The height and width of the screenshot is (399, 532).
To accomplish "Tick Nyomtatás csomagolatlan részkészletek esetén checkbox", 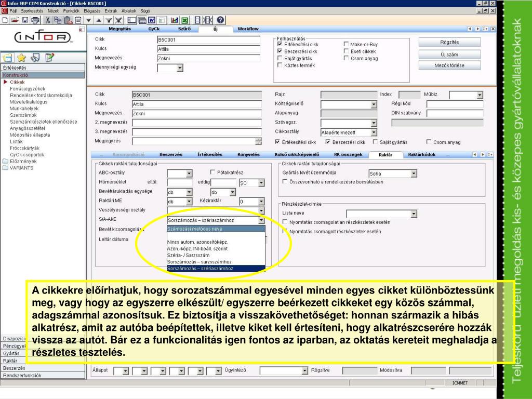I will [285, 222].
